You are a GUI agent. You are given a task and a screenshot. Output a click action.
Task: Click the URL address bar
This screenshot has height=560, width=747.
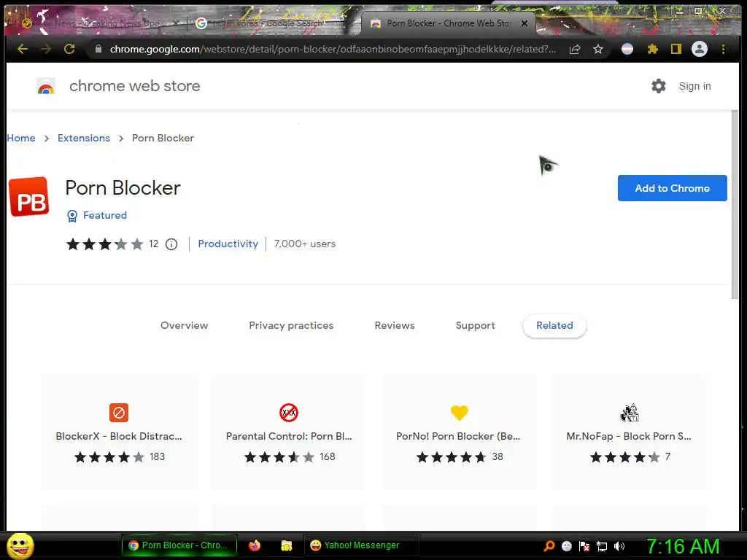333,49
